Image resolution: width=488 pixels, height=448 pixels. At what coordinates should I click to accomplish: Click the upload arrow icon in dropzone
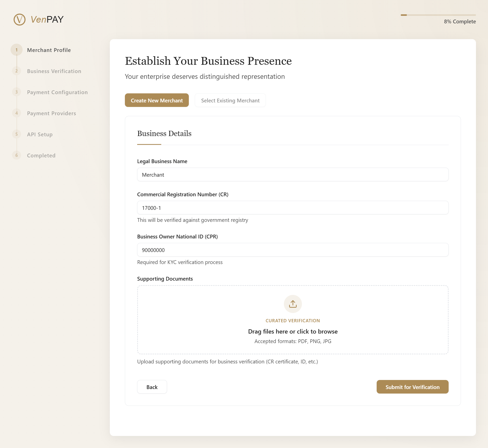pyautogui.click(x=293, y=304)
